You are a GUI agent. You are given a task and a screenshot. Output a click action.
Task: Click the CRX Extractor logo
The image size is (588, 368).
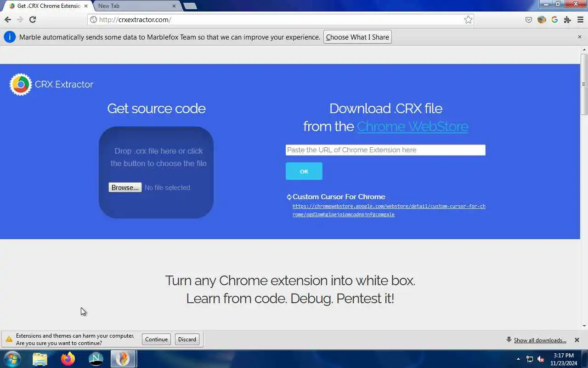[x=51, y=84]
